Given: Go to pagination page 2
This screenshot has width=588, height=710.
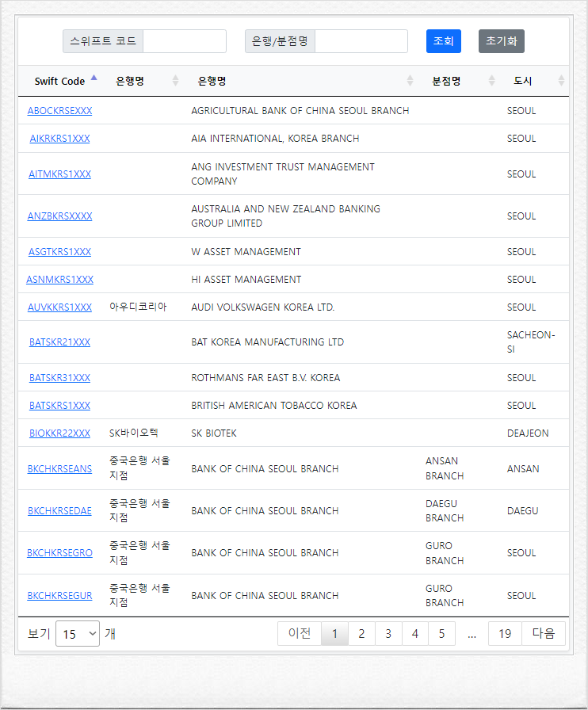Looking at the screenshot, I should tap(361, 633).
